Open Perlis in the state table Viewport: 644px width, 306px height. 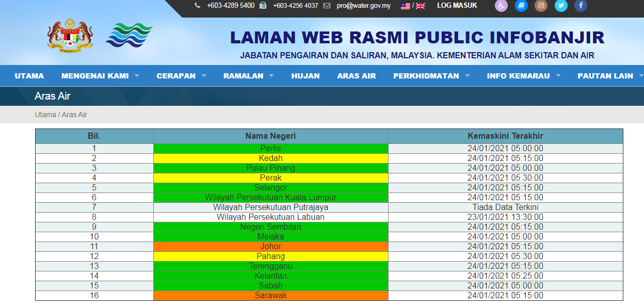(271, 149)
